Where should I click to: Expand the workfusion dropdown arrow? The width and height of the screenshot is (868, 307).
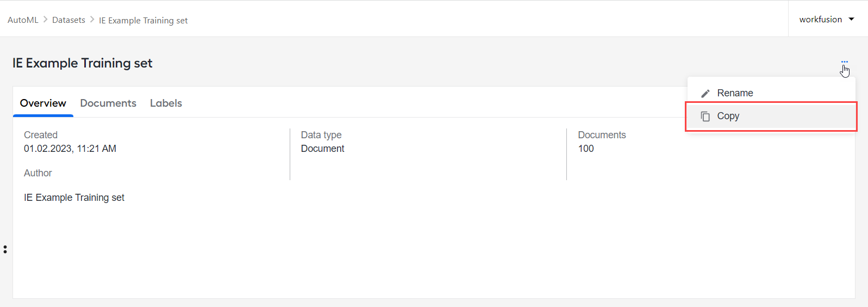point(851,19)
